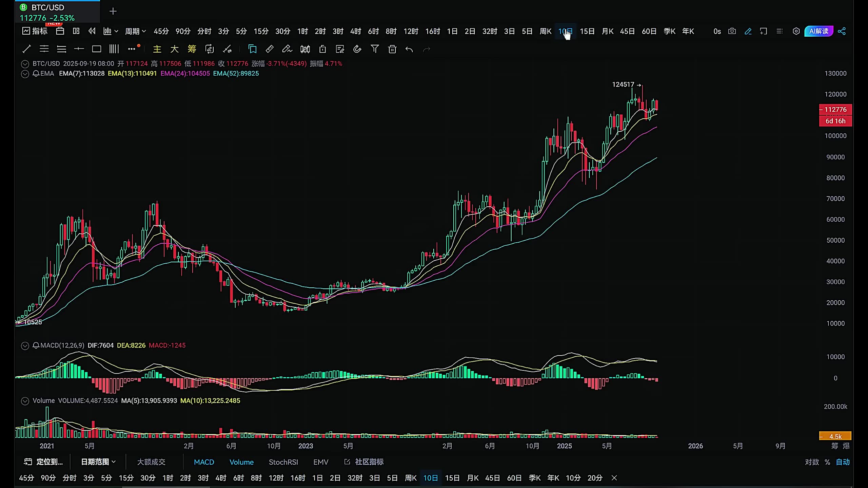Open the drawings filter tool
The width and height of the screenshot is (868, 488).
(375, 49)
